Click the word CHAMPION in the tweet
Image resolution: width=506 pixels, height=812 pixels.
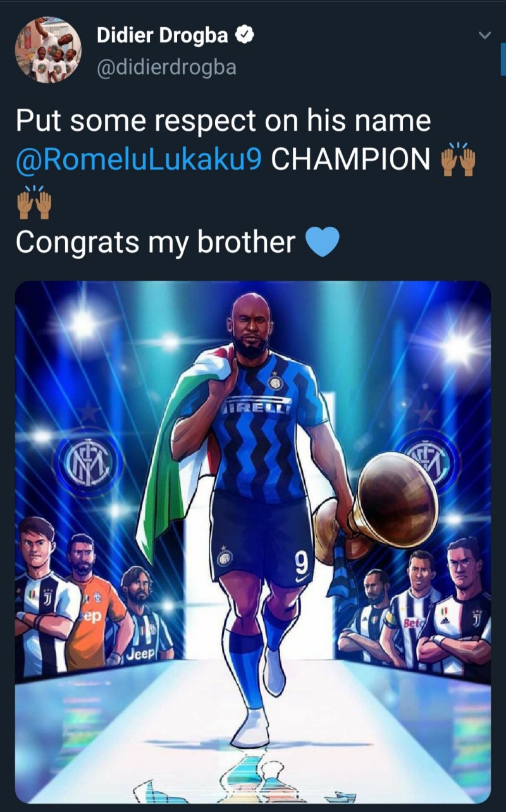point(351,161)
